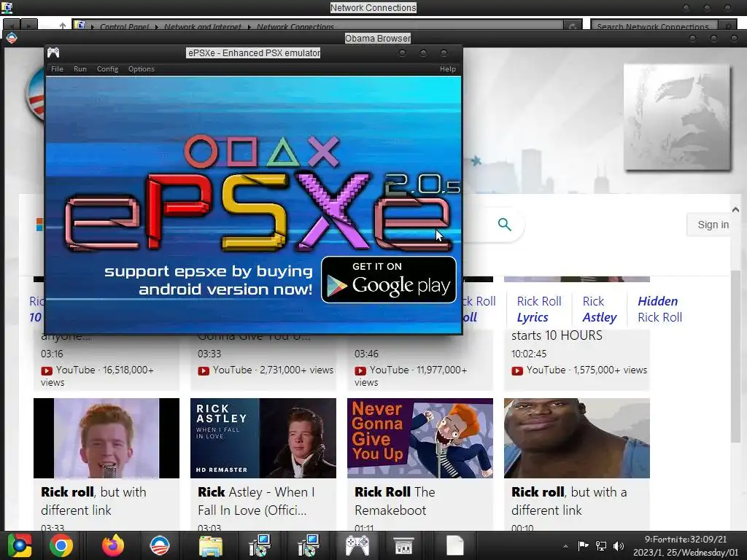Image resolution: width=747 pixels, height=560 pixels.
Task: Click the YouTube icon beside 16,518,000+ views
Action: pos(47,370)
